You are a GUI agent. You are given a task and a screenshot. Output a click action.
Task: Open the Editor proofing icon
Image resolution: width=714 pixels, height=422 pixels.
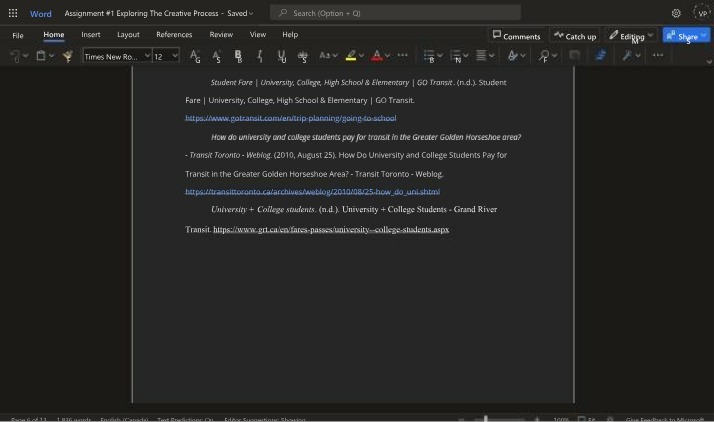(601, 56)
